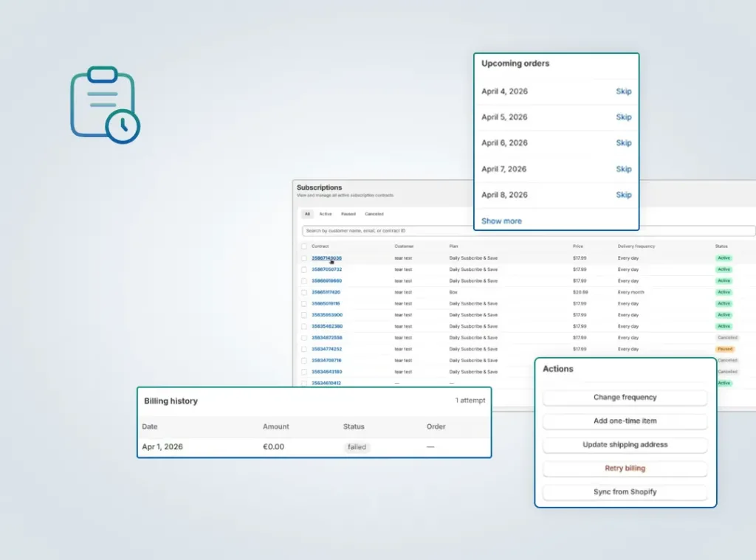
Task: Check the box for contract 35867149036
Action: 303,258
